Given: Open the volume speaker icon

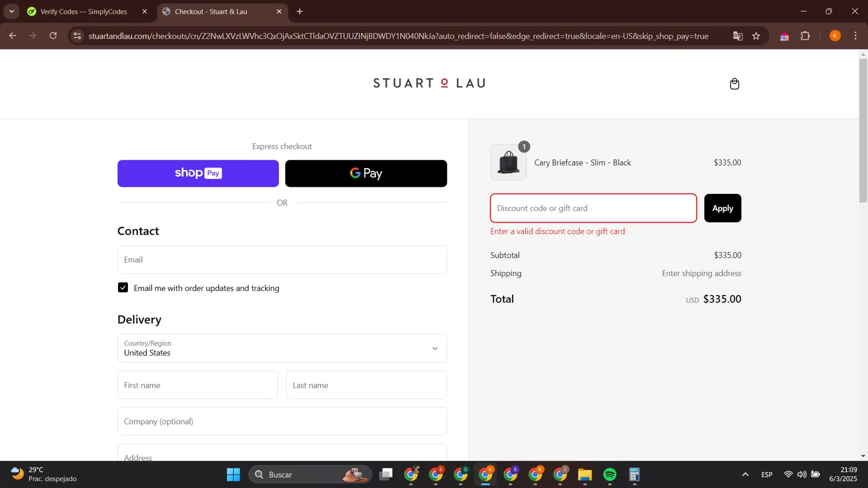Looking at the screenshot, I should (x=801, y=475).
